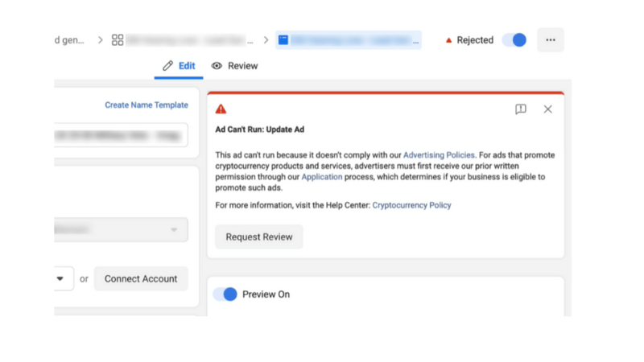Click the Connect Account button
Viewport: 644px width, 362px height.
141,279
